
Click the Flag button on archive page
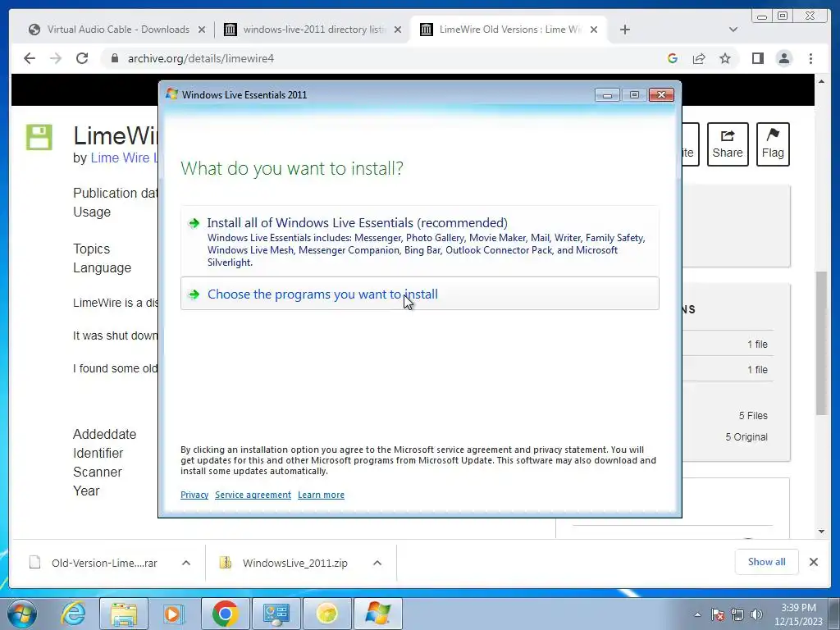tap(773, 144)
